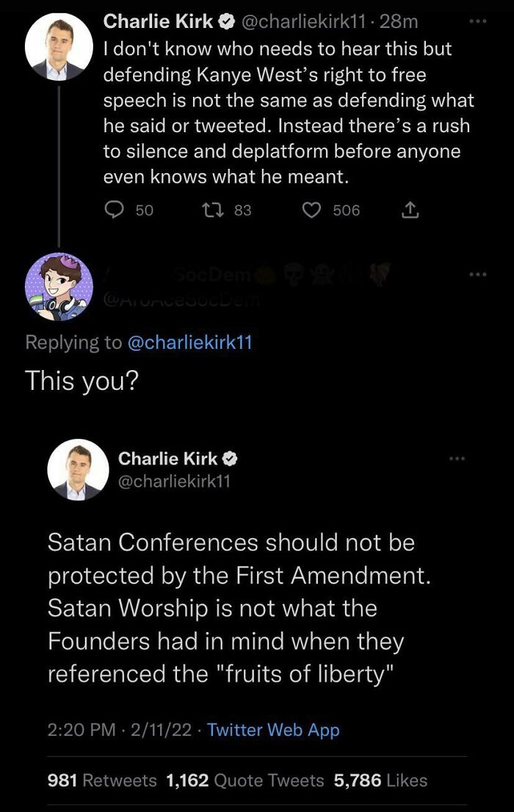The width and height of the screenshot is (514, 812).
Task: Open the embedded tweet's three-dot menu
Action: [458, 457]
